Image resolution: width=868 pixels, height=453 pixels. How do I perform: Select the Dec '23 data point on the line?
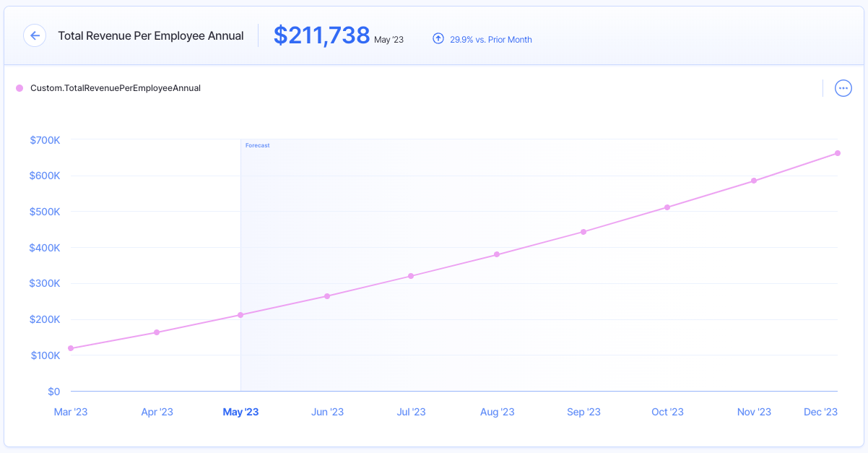[838, 153]
